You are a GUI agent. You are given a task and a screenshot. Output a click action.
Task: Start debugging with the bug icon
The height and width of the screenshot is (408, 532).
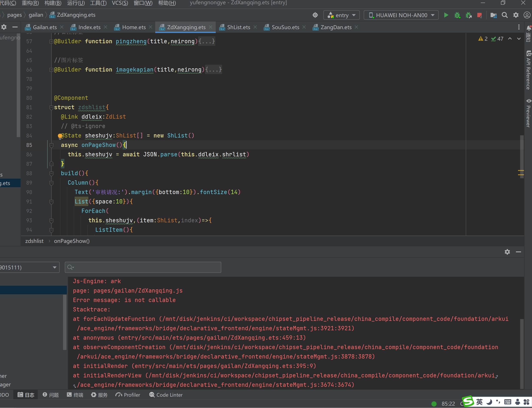(x=457, y=15)
